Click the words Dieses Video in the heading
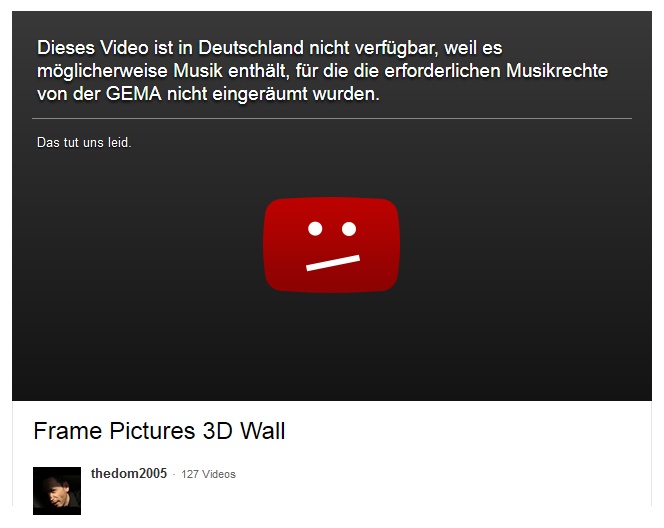Screen dimensions: 664x528 [93, 47]
